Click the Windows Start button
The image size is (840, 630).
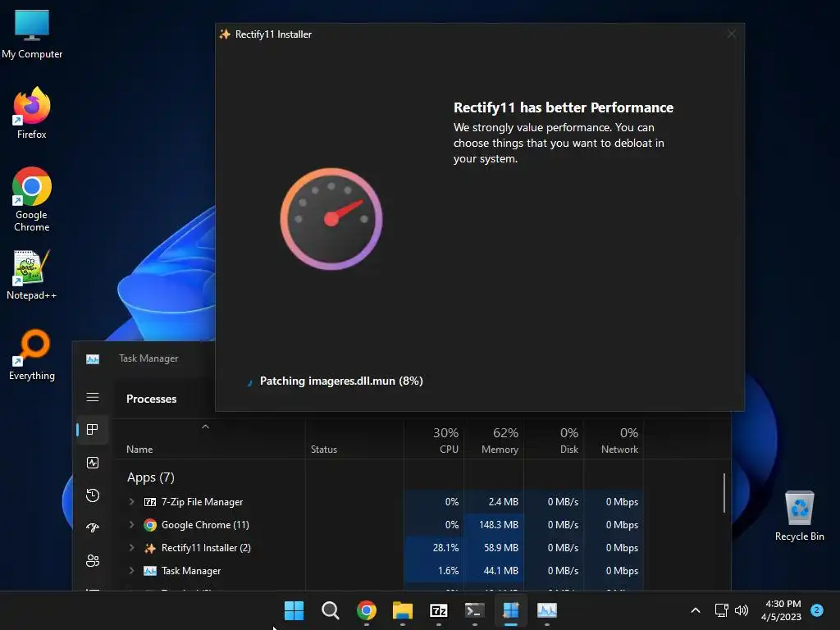coord(294,610)
